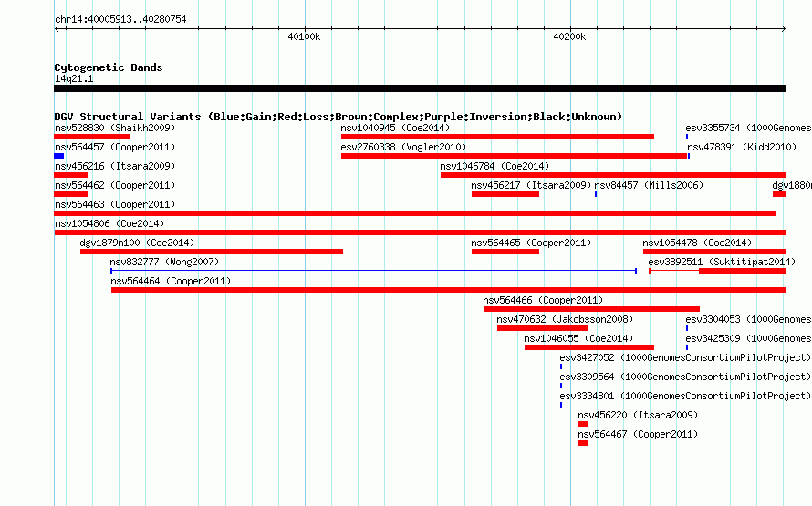Click the right arrow end of ruler
This screenshot has width=812, height=506.
click(784, 29)
